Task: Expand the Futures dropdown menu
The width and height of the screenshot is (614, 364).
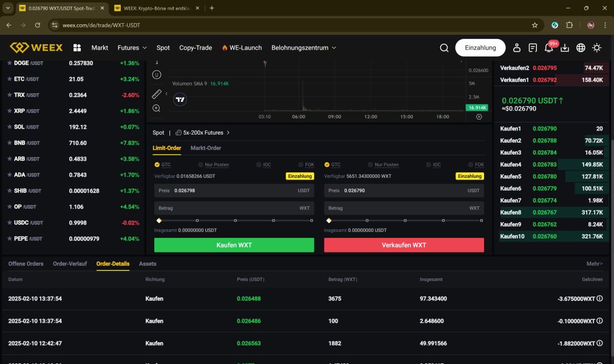Action: (132, 48)
